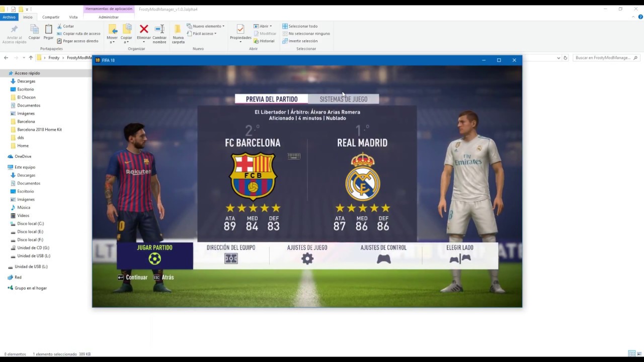The height and width of the screenshot is (362, 644).
Task: Select Red in the sidebar
Action: tap(18, 277)
